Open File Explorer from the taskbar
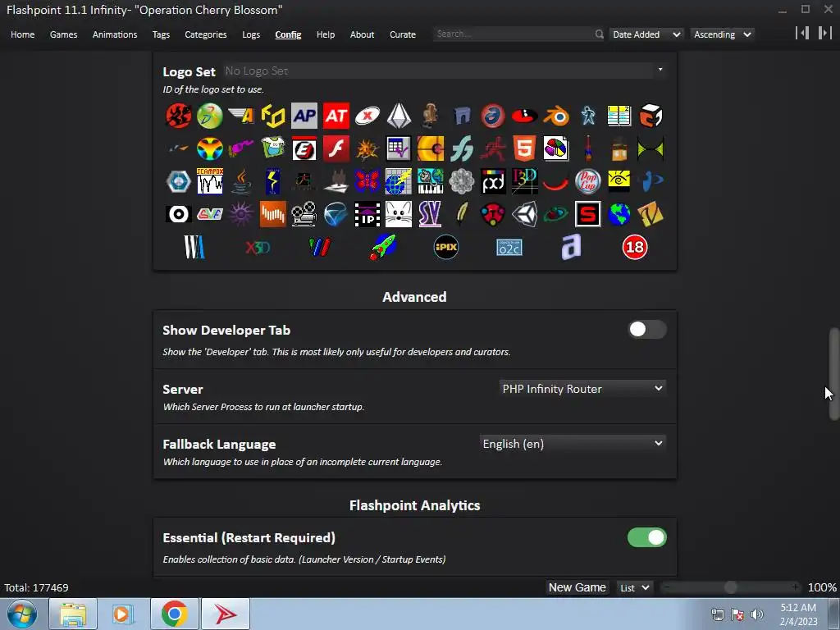Viewport: 840px width, 630px height. (73, 614)
